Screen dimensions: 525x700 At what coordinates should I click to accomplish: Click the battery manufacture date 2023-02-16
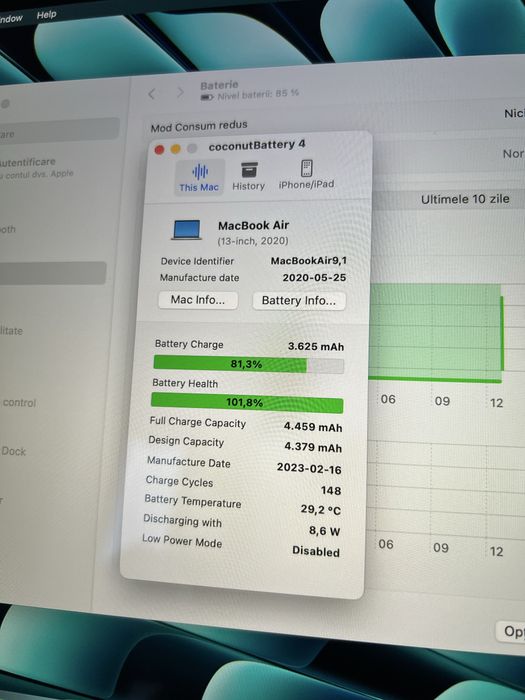(x=309, y=468)
